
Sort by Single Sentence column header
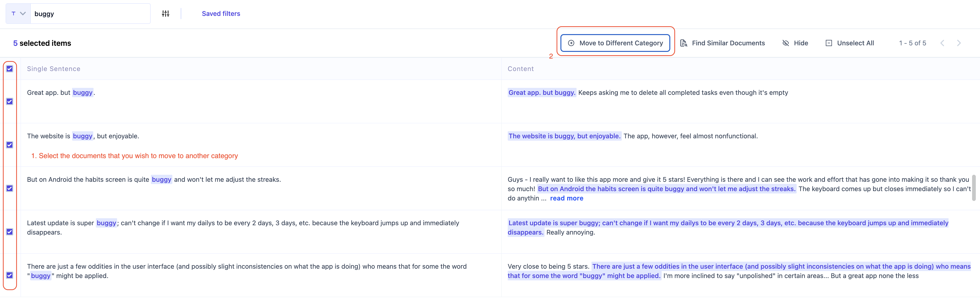tap(54, 68)
